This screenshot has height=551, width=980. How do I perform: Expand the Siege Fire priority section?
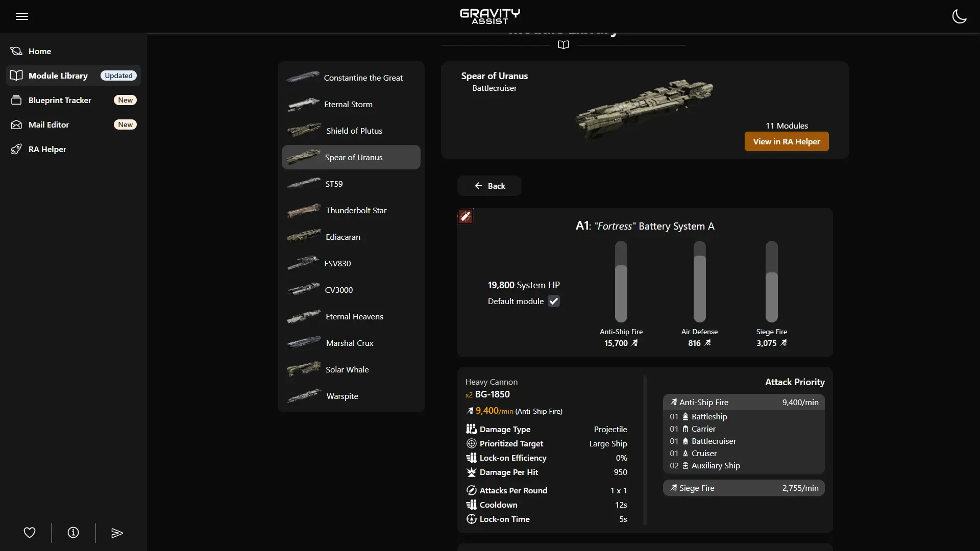point(743,488)
